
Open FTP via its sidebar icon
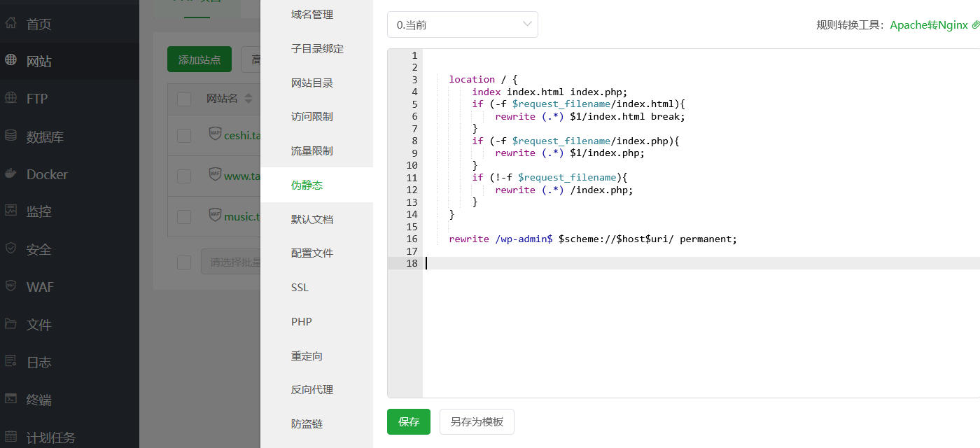(x=11, y=98)
